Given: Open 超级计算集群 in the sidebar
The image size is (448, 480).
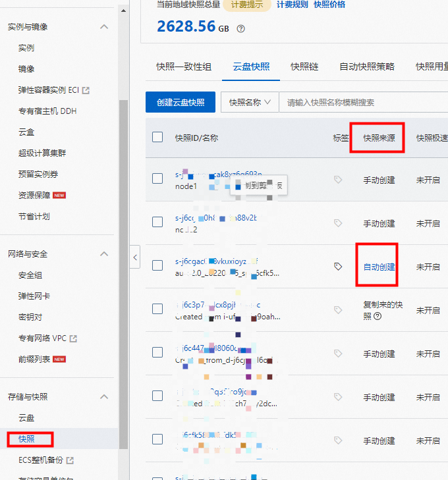Looking at the screenshot, I should tap(42, 153).
